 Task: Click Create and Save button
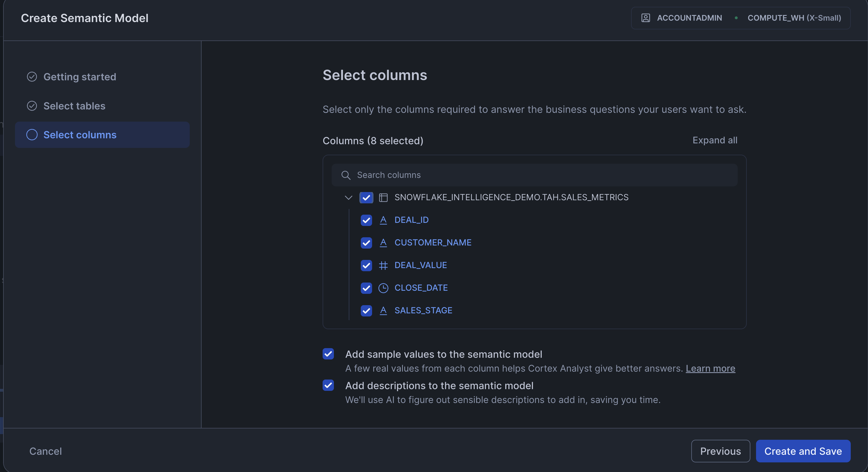coord(803,451)
